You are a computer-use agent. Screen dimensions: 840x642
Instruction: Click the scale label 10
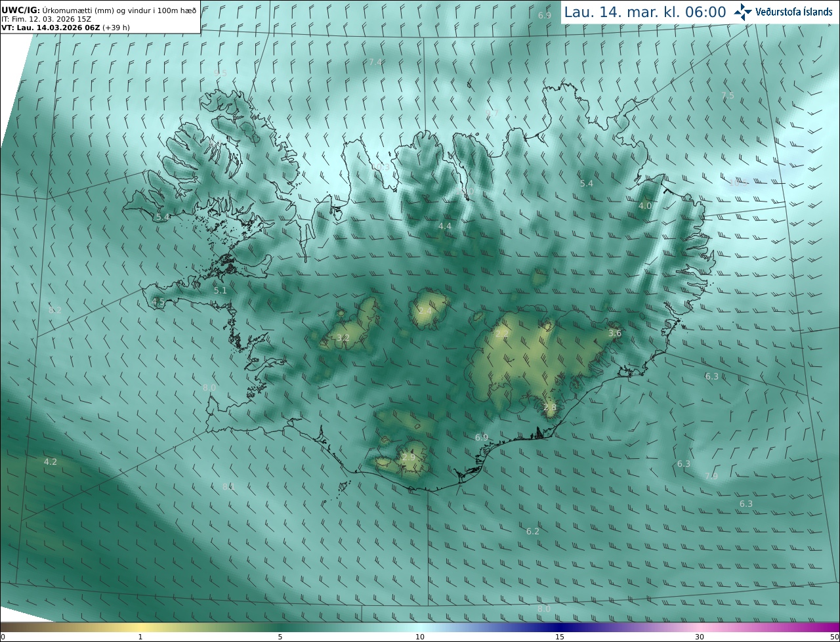click(x=420, y=637)
